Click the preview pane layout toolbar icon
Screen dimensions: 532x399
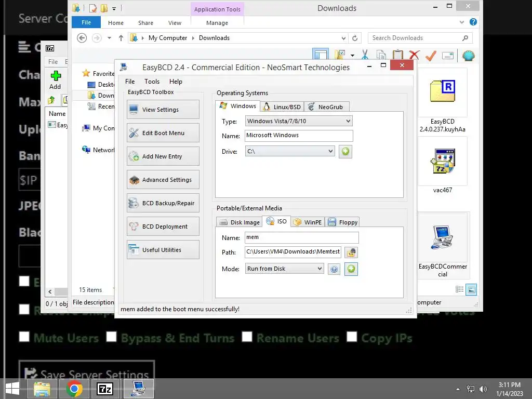click(321, 55)
